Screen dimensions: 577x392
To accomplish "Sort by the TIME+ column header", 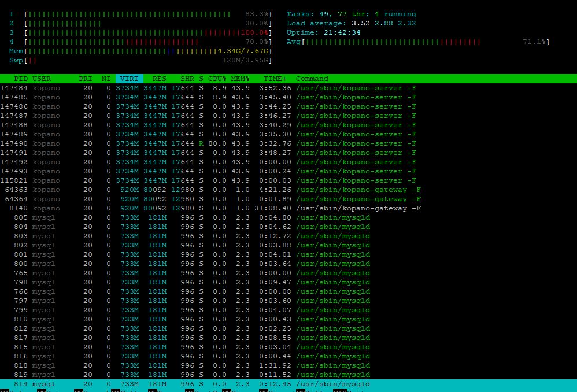I will click(x=275, y=79).
